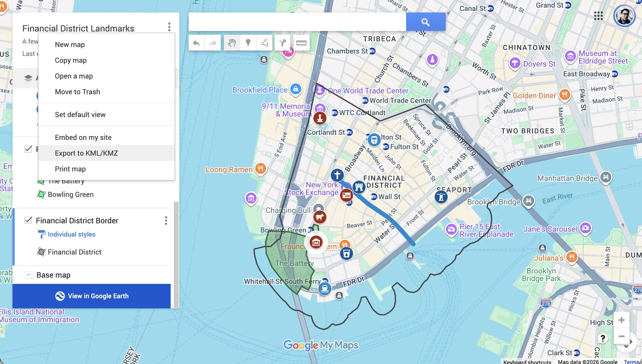The height and width of the screenshot is (364, 642).
Task: Open the Google apps grid
Action: tap(598, 16)
